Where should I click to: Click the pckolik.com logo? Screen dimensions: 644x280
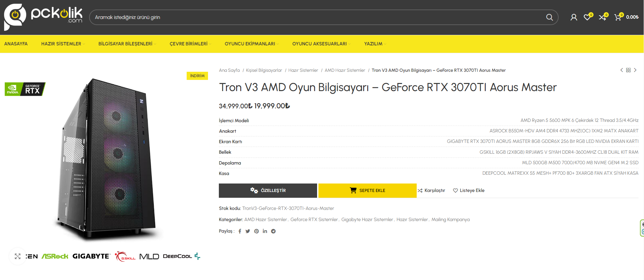tap(43, 17)
